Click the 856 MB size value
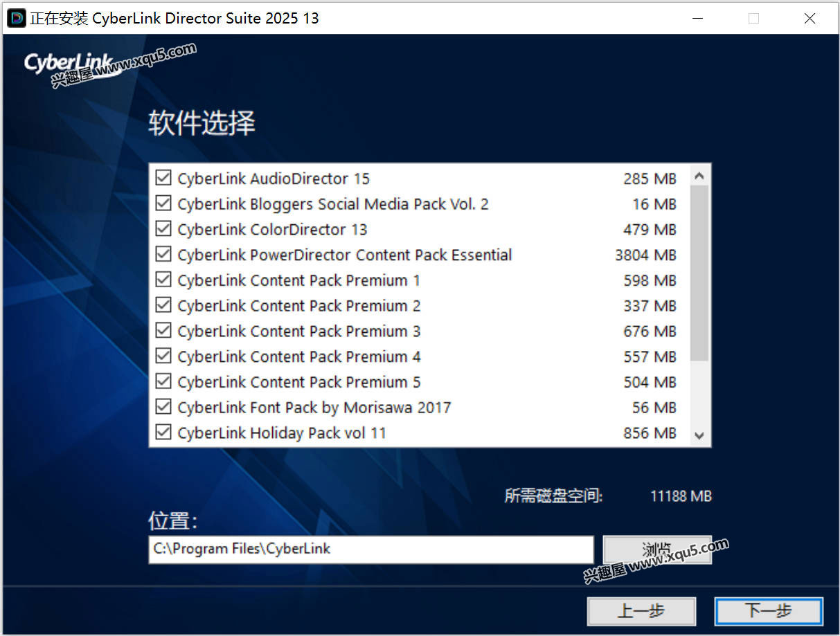This screenshot has width=840, height=636. coord(650,433)
